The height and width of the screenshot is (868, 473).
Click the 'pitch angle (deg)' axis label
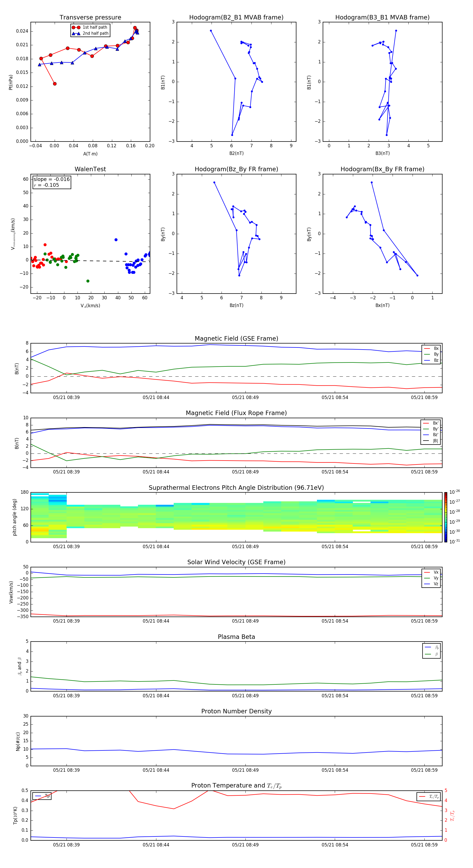pyautogui.click(x=14, y=517)
